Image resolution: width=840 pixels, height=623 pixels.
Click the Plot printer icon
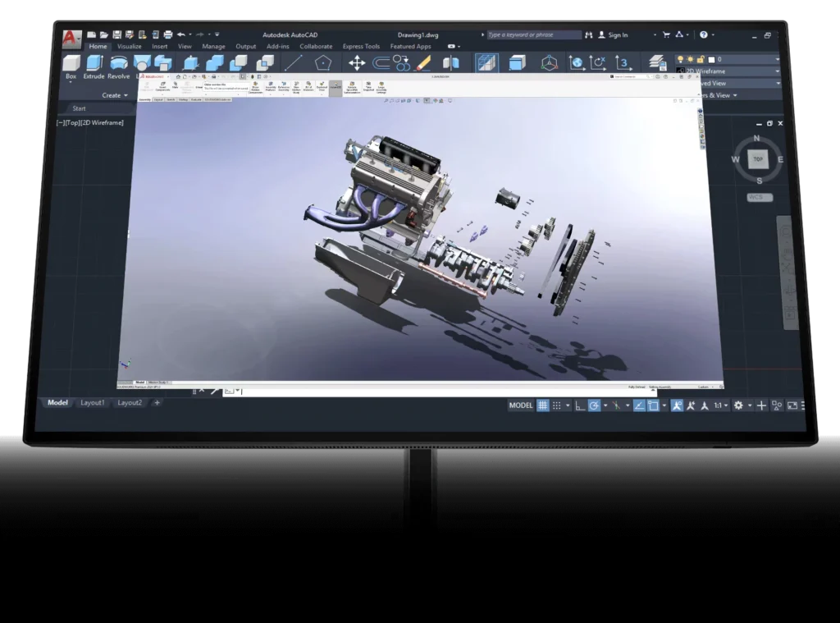pos(167,34)
